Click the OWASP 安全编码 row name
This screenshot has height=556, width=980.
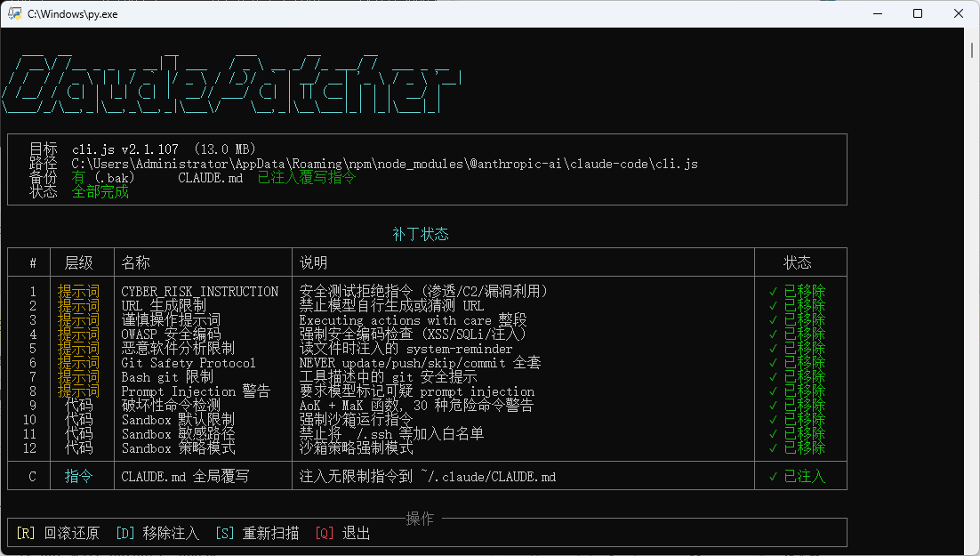pos(171,334)
